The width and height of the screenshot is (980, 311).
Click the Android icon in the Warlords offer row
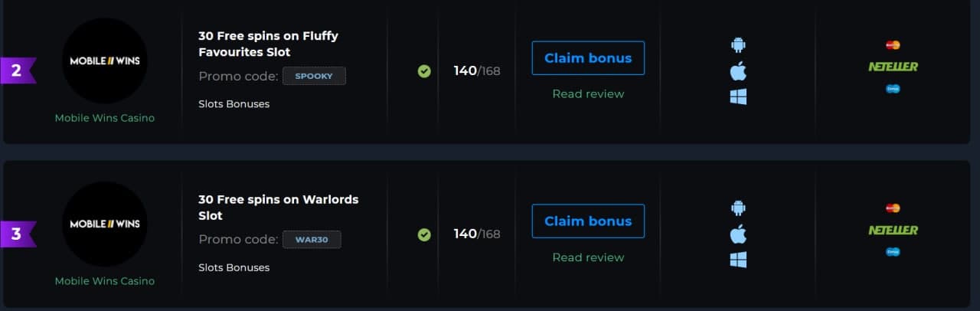tap(738, 208)
